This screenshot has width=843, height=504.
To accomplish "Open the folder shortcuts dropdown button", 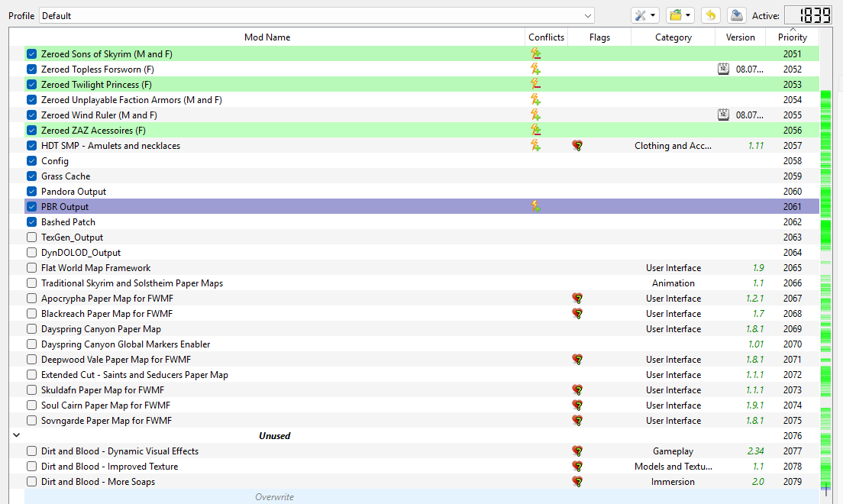I will (680, 15).
